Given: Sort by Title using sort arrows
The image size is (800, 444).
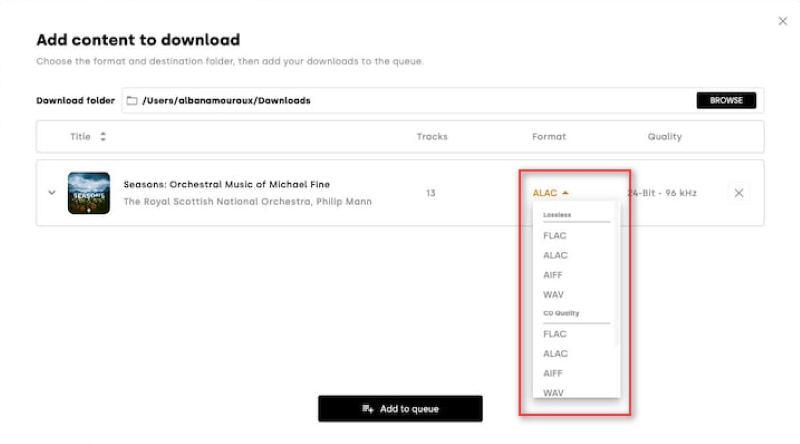Looking at the screenshot, I should coord(103,136).
